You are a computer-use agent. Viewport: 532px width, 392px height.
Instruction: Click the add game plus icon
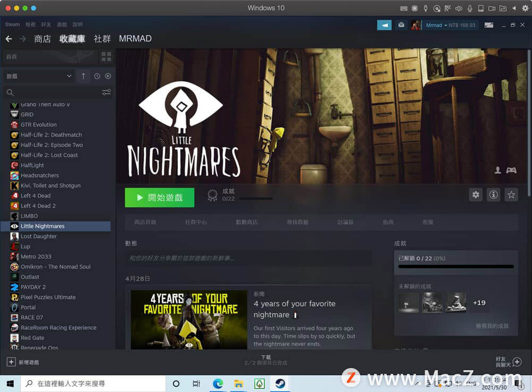coord(11,362)
